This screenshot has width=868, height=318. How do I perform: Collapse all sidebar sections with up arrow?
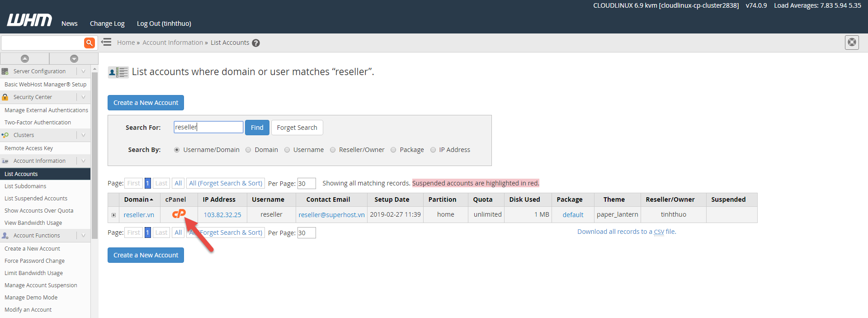click(x=25, y=58)
